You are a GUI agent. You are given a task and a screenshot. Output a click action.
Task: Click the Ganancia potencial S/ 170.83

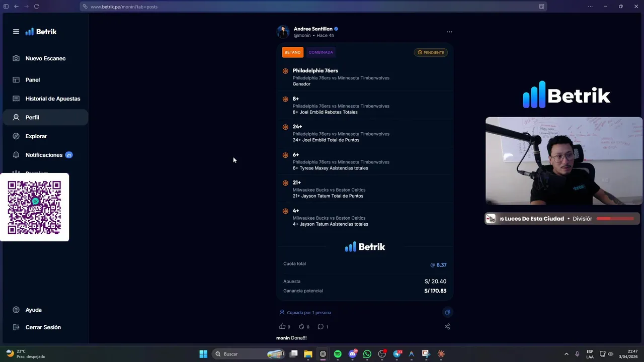(435, 291)
